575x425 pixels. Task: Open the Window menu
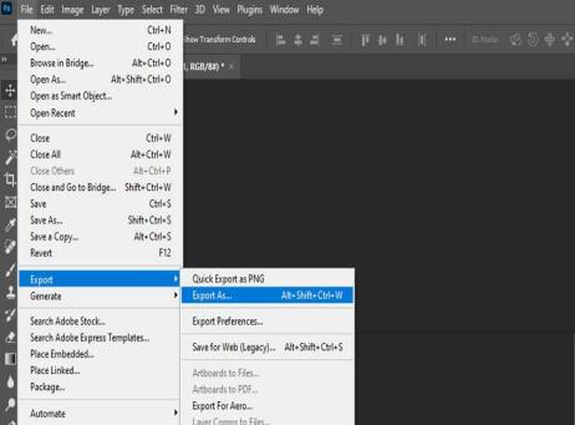284,10
